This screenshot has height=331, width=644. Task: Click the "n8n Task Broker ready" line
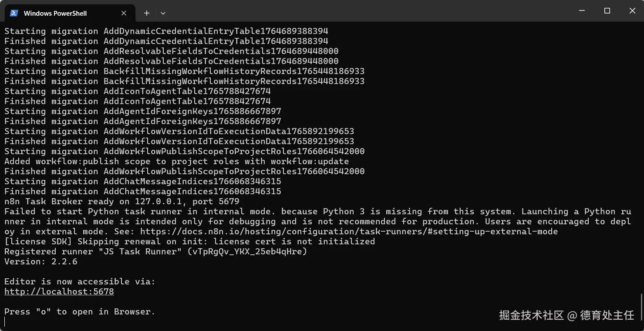[122, 201]
